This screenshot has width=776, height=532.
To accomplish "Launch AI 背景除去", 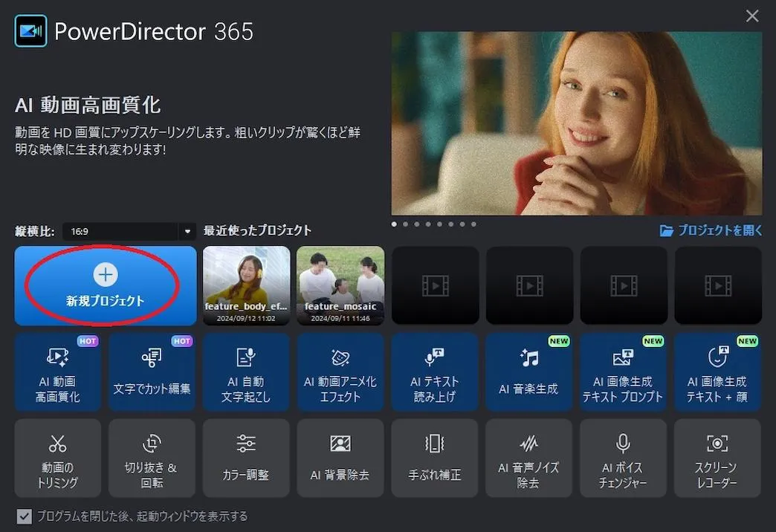I will pyautogui.click(x=340, y=458).
